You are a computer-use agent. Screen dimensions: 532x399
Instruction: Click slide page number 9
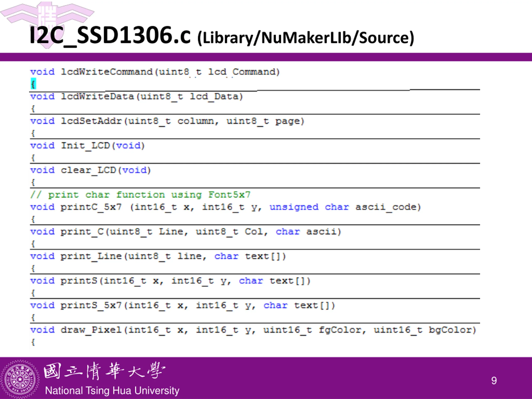point(494,381)
